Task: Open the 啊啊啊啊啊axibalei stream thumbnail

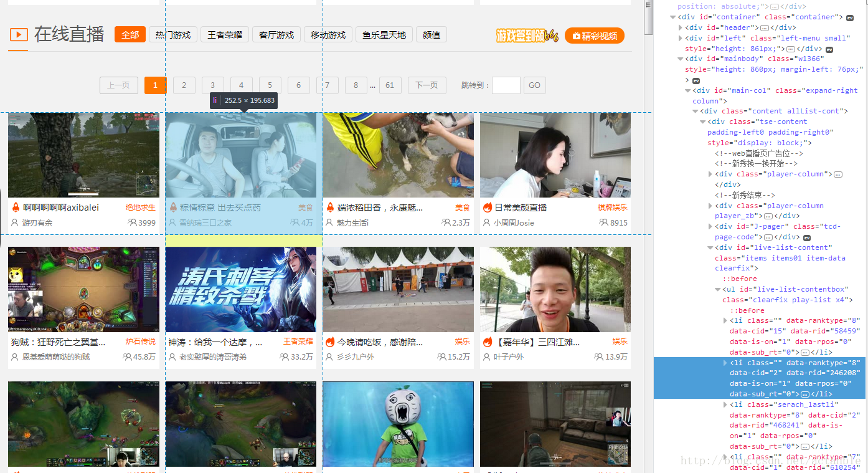Action: tap(83, 155)
